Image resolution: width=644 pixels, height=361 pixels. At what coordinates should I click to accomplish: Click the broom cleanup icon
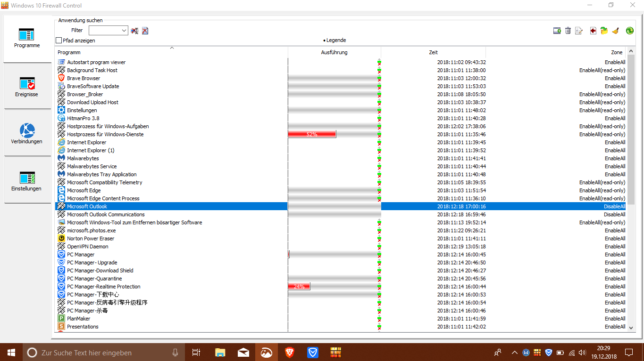pyautogui.click(x=616, y=31)
